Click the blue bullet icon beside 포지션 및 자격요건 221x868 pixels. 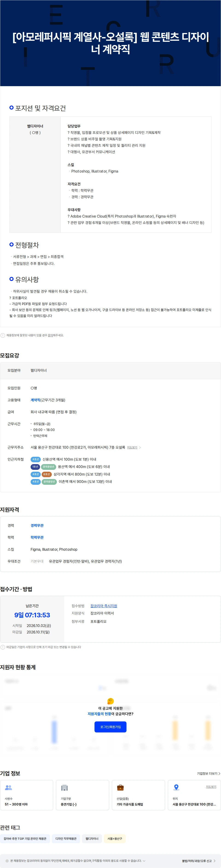12,108
